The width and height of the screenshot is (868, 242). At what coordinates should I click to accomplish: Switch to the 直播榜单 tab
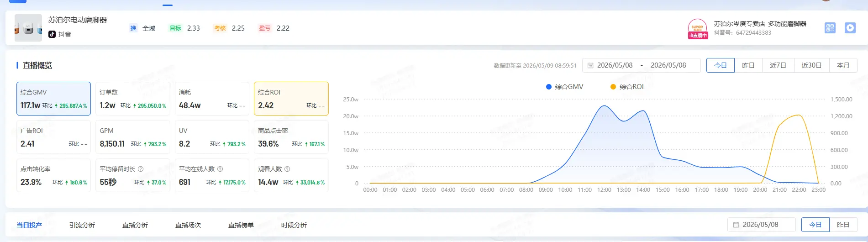(241, 225)
